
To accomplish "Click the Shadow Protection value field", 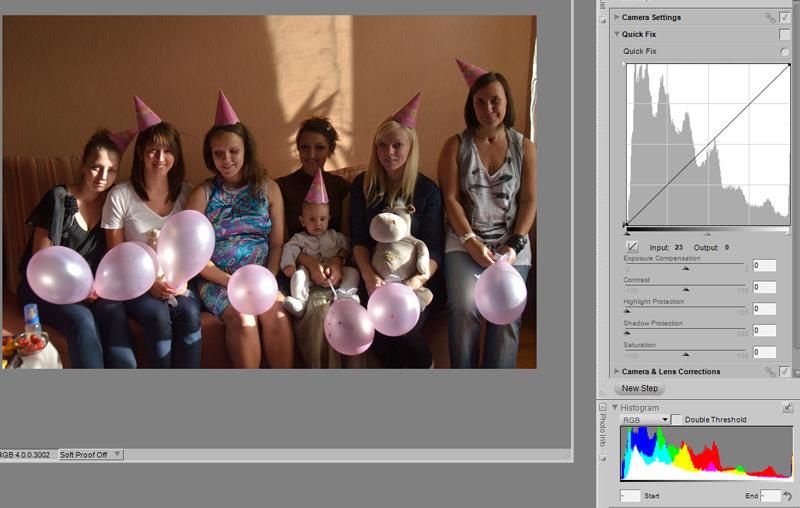I will pos(764,331).
